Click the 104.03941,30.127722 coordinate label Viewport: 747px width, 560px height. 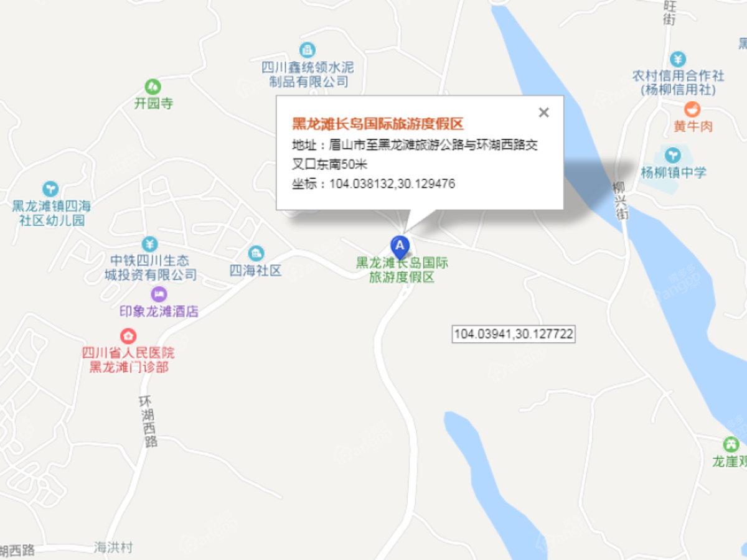(x=513, y=334)
